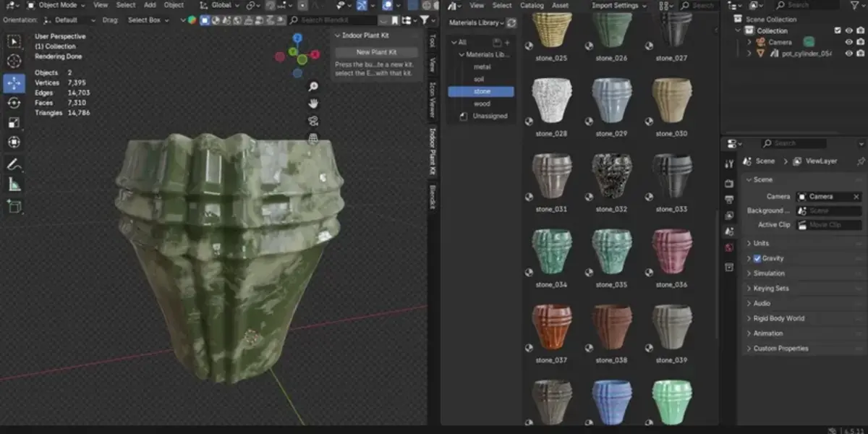Toggle the Gravity checkbox
Viewport: 868px width, 434px height.
click(x=757, y=258)
